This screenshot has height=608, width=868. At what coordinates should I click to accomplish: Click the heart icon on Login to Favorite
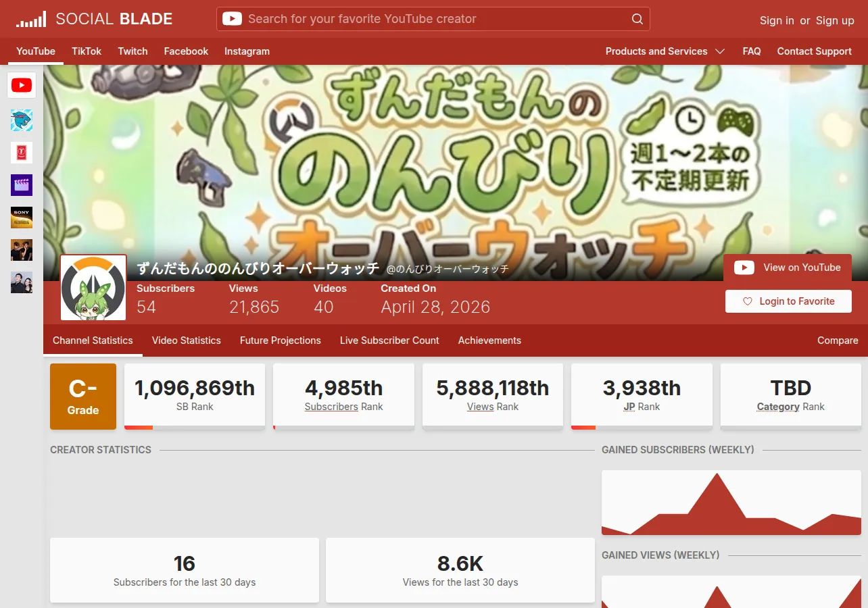pos(748,301)
